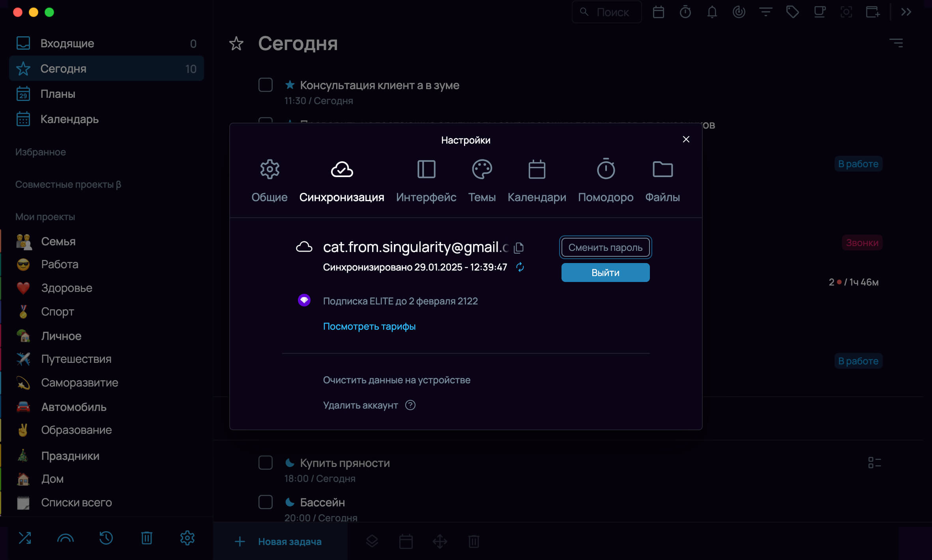The image size is (932, 560).
Task: Select the Синхронизация tab
Action: pos(342,181)
